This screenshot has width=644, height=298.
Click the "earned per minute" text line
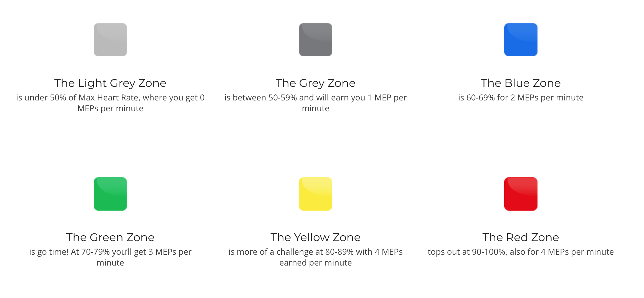(315, 263)
